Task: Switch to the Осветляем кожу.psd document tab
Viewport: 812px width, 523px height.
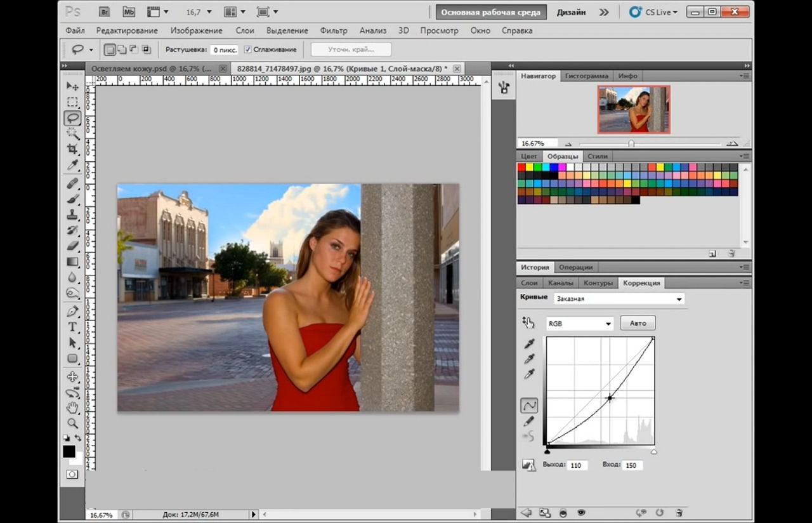Action: tap(151, 68)
